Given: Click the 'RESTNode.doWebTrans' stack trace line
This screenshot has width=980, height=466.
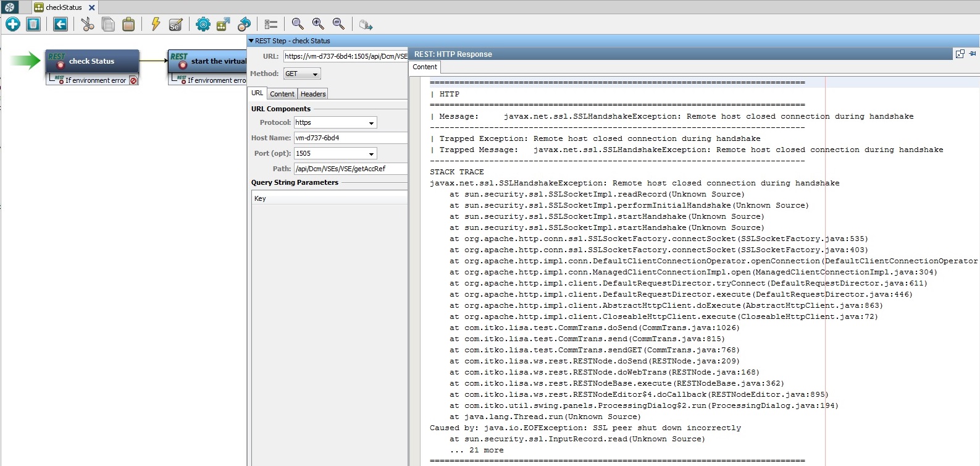Looking at the screenshot, I should pyautogui.click(x=604, y=372).
